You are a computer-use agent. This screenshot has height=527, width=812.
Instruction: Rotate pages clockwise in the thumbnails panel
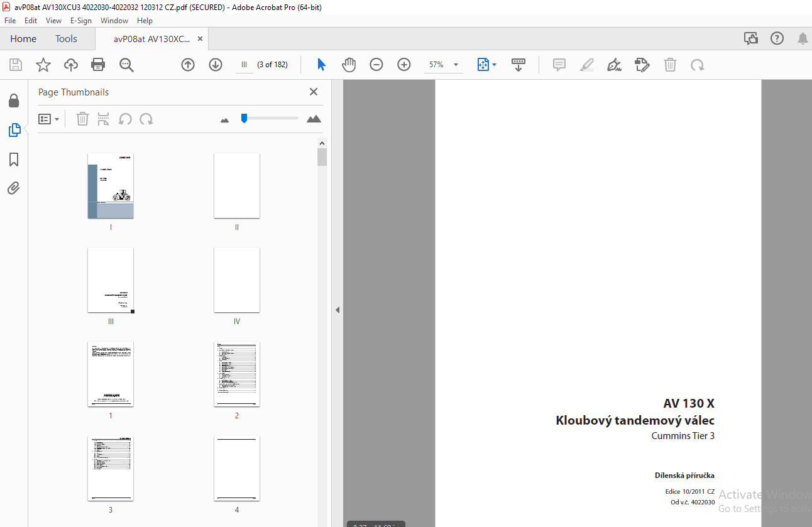click(x=146, y=119)
